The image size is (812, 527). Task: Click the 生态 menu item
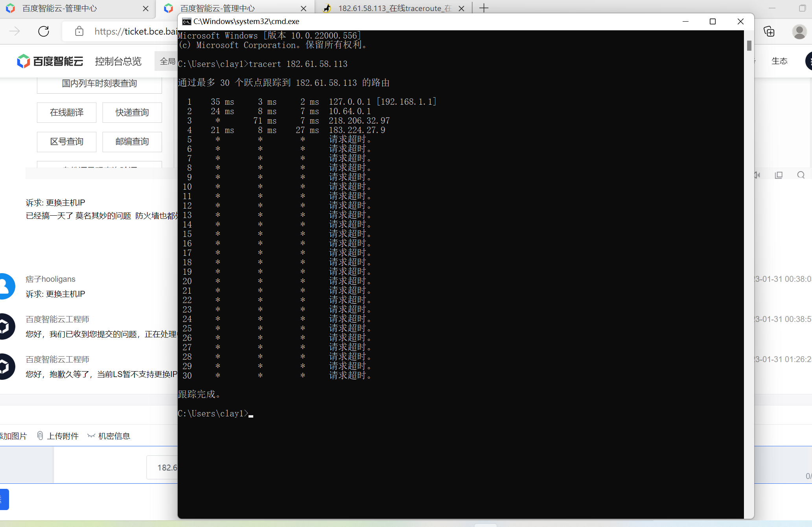point(779,61)
